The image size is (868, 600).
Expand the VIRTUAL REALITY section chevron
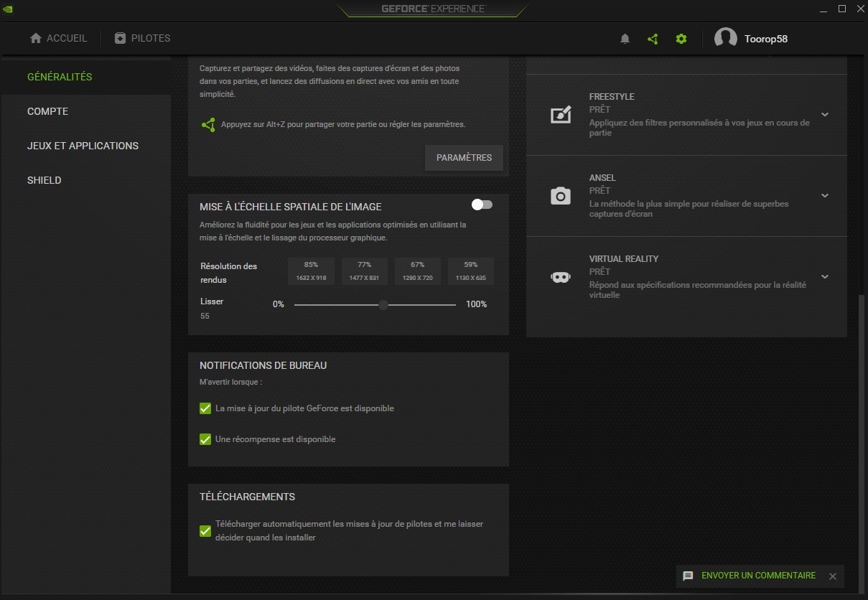click(825, 277)
